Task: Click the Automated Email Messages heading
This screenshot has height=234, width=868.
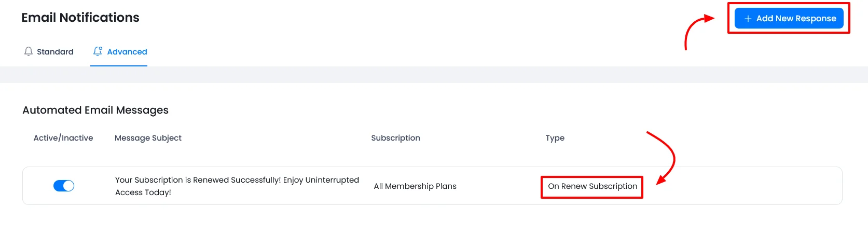Action: pyautogui.click(x=95, y=110)
